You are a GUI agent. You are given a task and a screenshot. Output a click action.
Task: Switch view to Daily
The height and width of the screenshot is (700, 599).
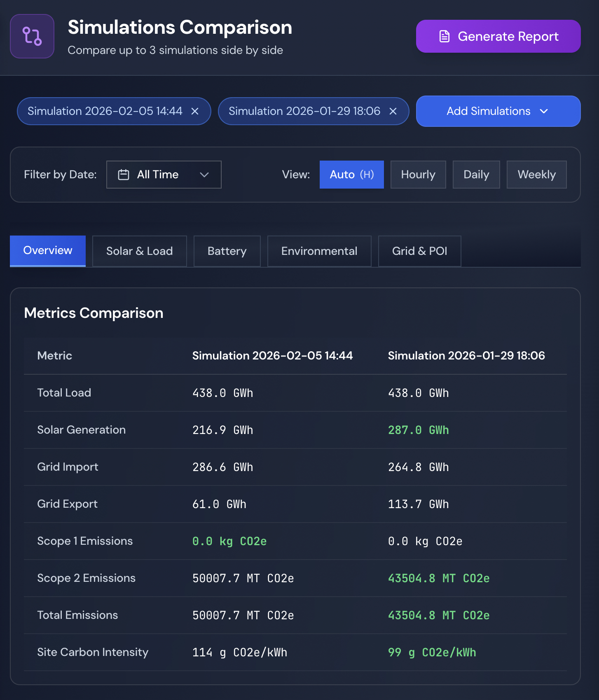tap(476, 175)
